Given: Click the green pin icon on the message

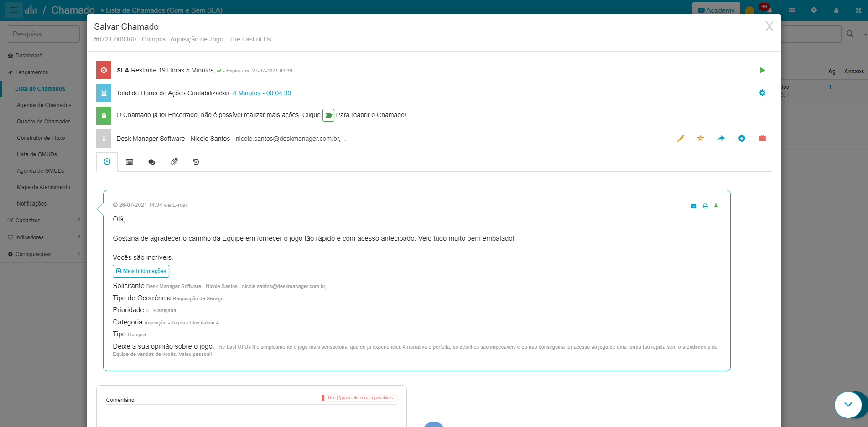Looking at the screenshot, I should tap(716, 206).
